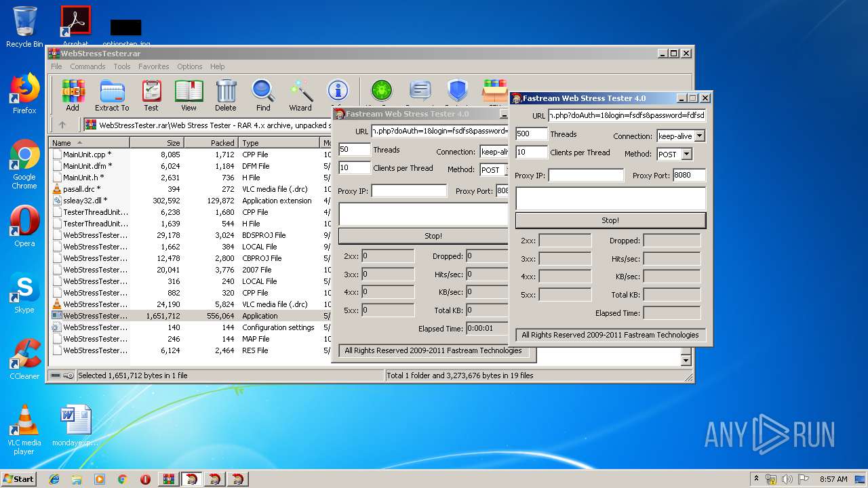Click Proxy Port field showing 8080
868x488 pixels.
click(x=689, y=176)
